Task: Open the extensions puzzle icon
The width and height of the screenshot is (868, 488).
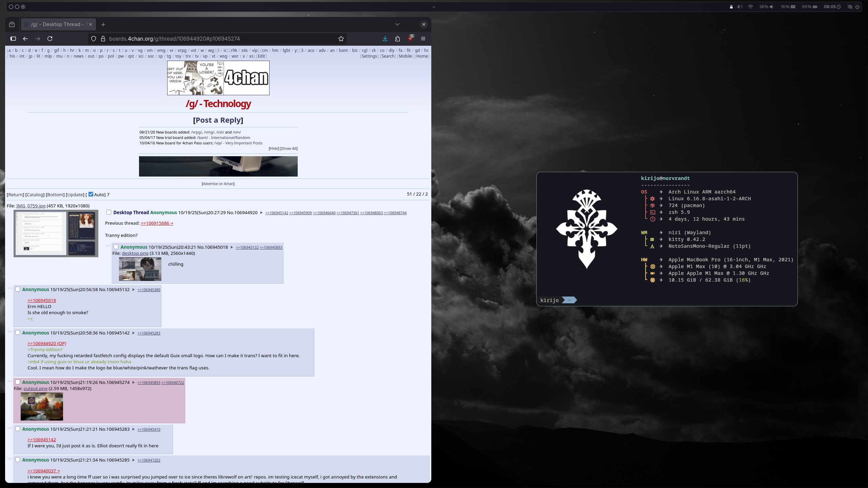Action: coord(397,39)
